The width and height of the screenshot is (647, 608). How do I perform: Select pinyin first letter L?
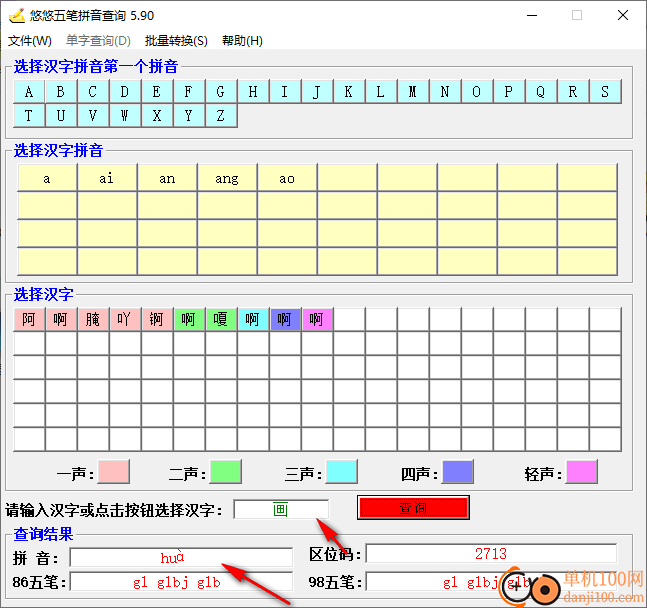[381, 92]
